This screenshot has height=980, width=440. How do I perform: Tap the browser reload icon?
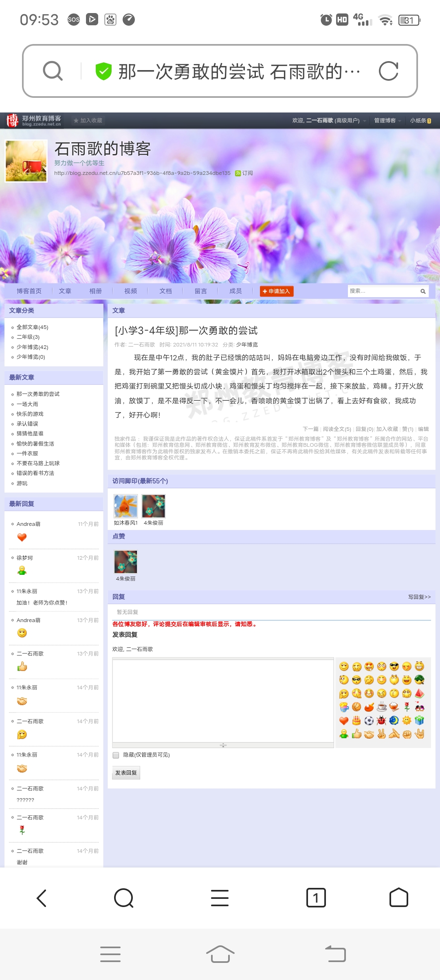pyautogui.click(x=388, y=71)
